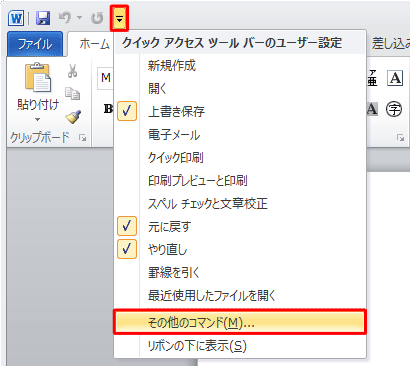Expand the 貼り付け options arrow
This screenshot has width=410, height=366.
38,119
